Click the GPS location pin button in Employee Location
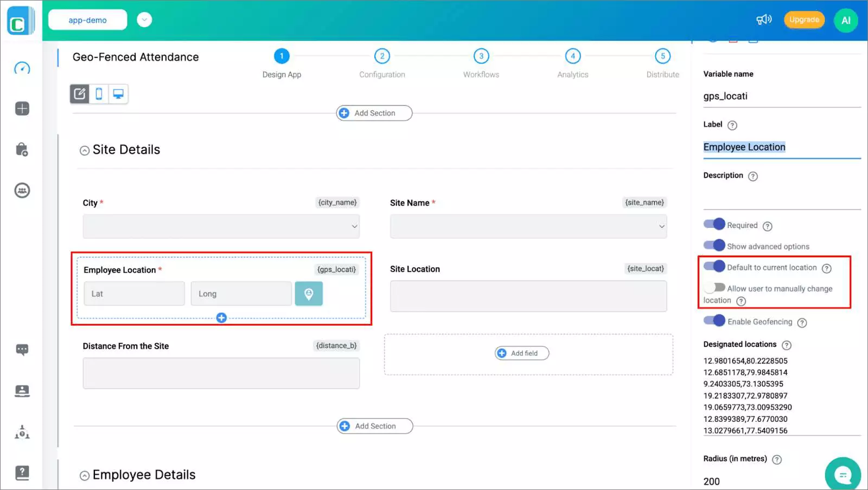 point(309,294)
